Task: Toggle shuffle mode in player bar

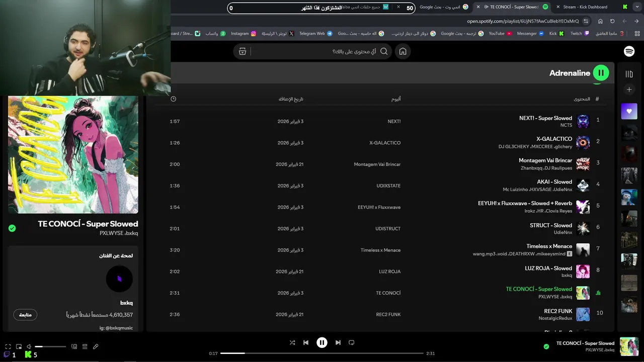Action: [x=292, y=342]
